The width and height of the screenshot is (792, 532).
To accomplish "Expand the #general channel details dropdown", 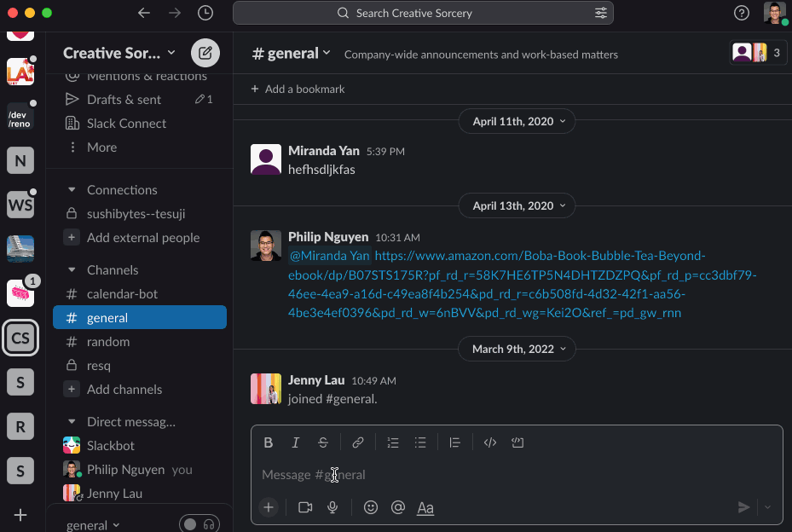I will pos(292,54).
